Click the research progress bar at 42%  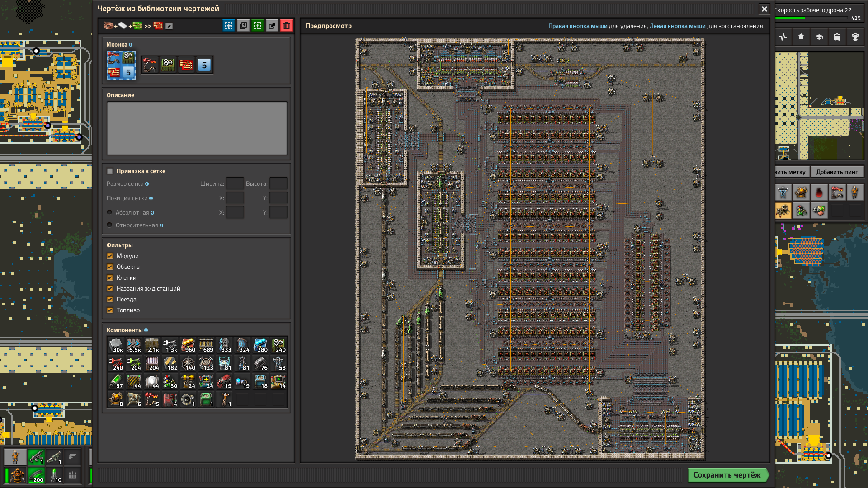pyautogui.click(x=811, y=19)
